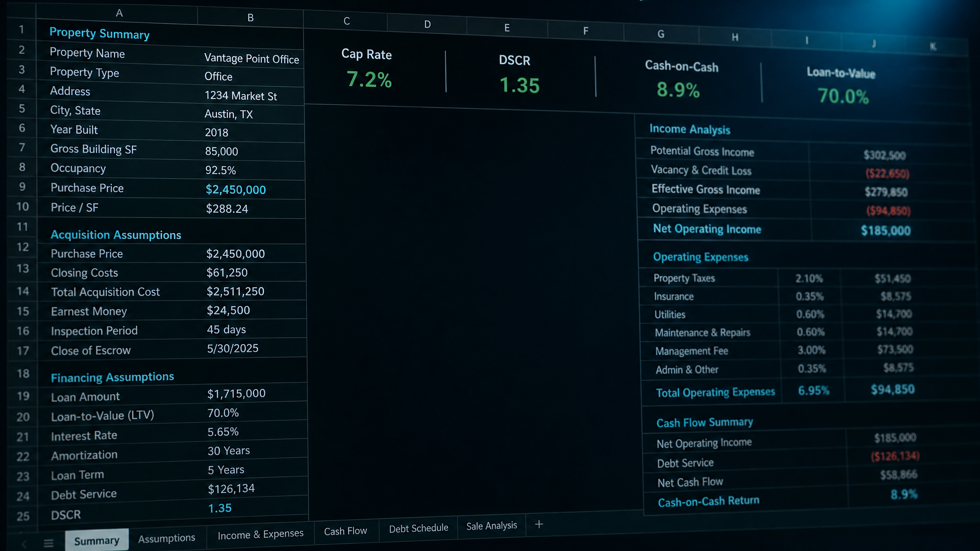Select the green Loan-to-Value 70.0% metric
This screenshot has width=980, height=551.
843,96
